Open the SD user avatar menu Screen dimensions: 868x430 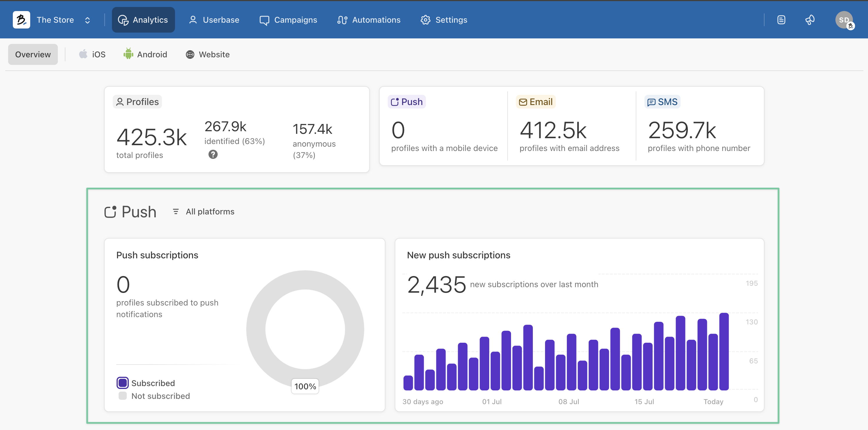(x=844, y=20)
